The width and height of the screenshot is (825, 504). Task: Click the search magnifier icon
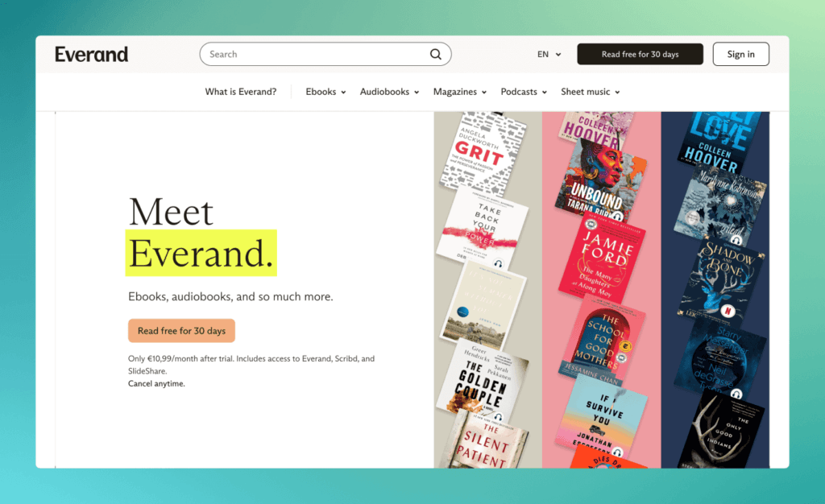436,54
